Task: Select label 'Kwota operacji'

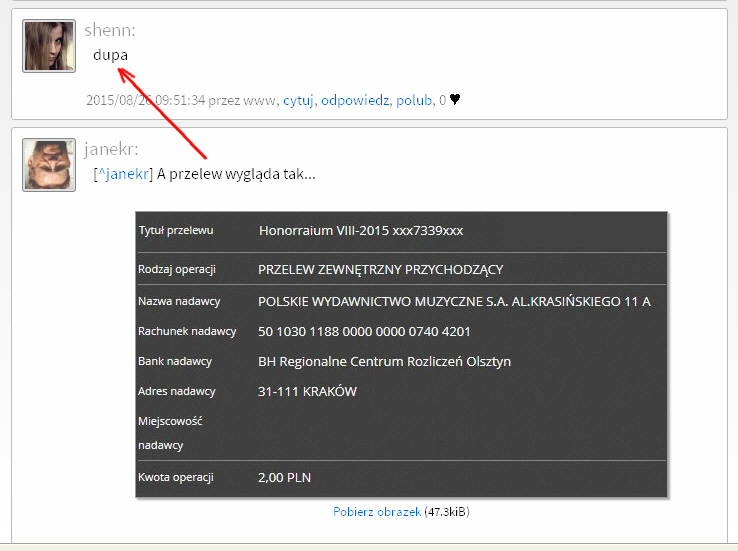Action: 176,477
